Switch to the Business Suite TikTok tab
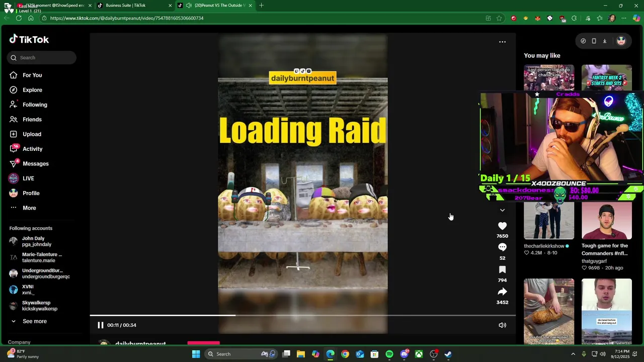Viewport: 644px width, 362px height. click(x=125, y=6)
